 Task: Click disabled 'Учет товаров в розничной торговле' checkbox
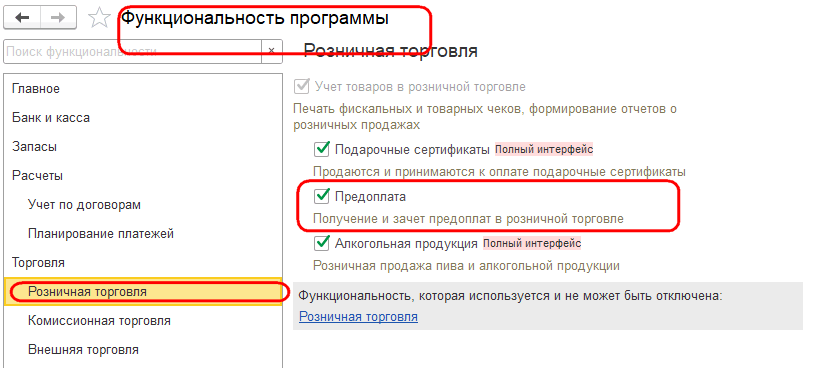coord(302,86)
